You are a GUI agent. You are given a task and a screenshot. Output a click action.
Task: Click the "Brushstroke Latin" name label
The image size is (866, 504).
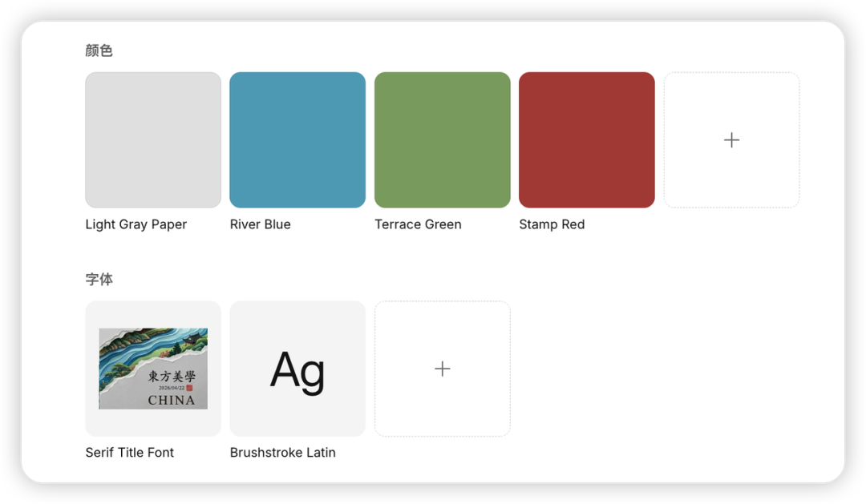pos(282,453)
